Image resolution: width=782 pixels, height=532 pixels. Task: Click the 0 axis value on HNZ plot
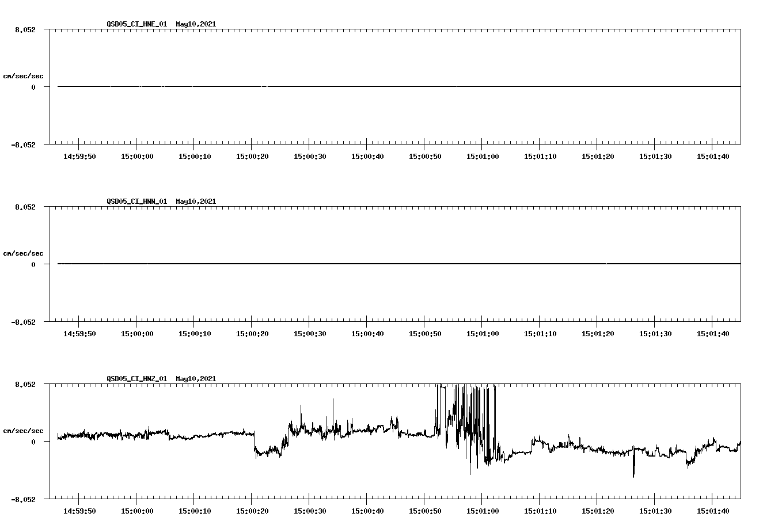click(33, 442)
